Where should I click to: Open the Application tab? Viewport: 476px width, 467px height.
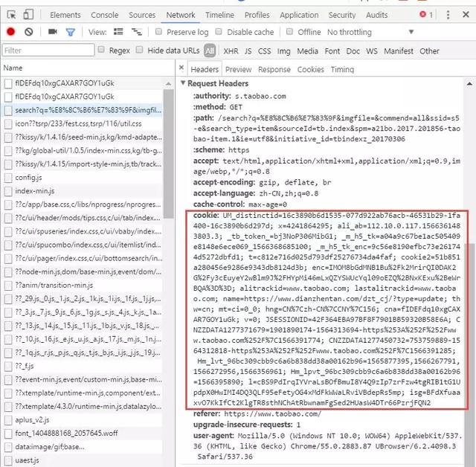(x=299, y=15)
